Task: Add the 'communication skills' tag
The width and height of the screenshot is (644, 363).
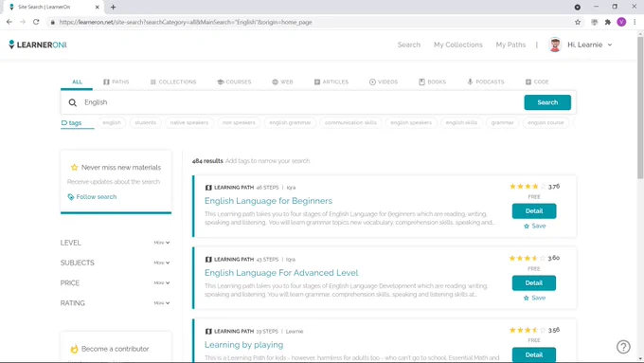Action: click(x=350, y=122)
